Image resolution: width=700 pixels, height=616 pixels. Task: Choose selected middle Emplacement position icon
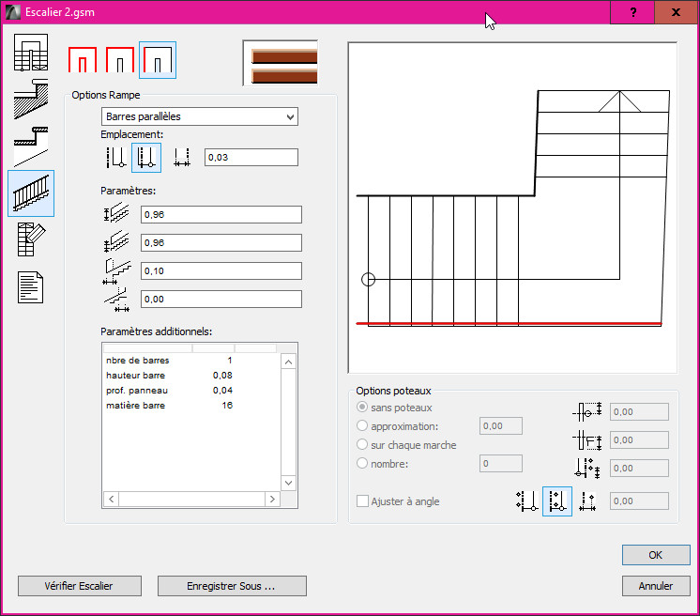coord(146,158)
